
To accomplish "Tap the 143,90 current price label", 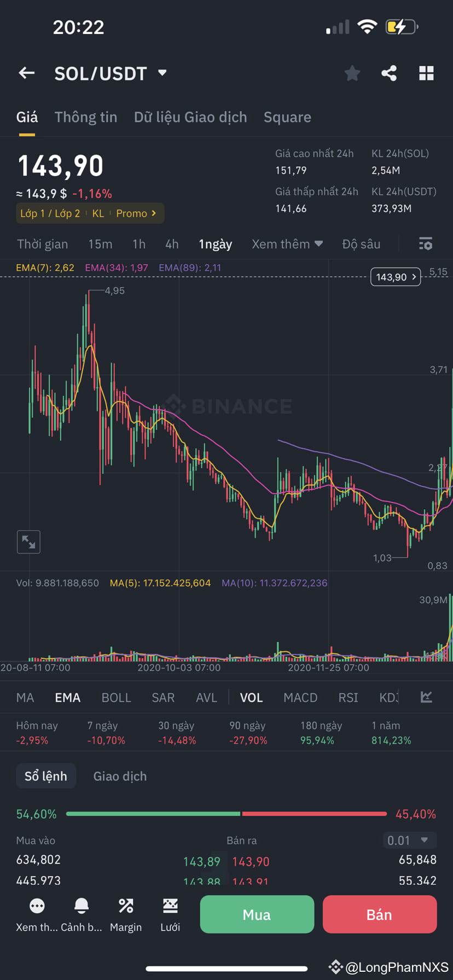I will click(x=394, y=277).
